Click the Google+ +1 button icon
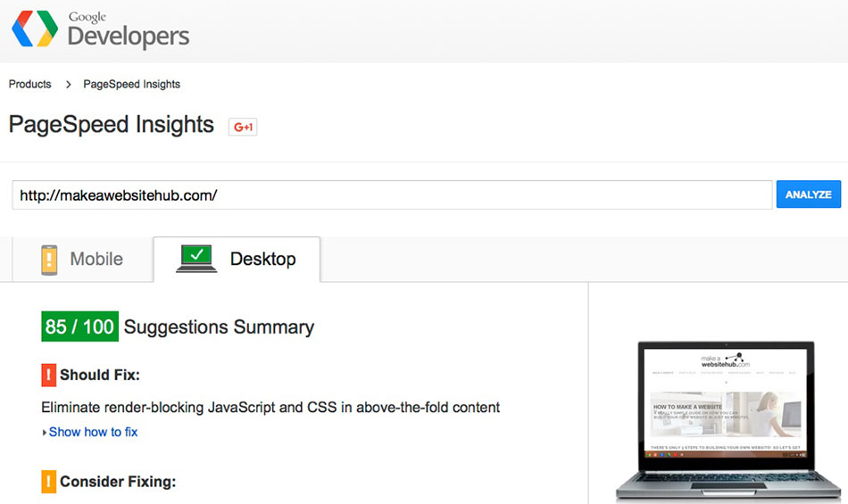This screenshot has height=504, width=848. click(x=243, y=127)
